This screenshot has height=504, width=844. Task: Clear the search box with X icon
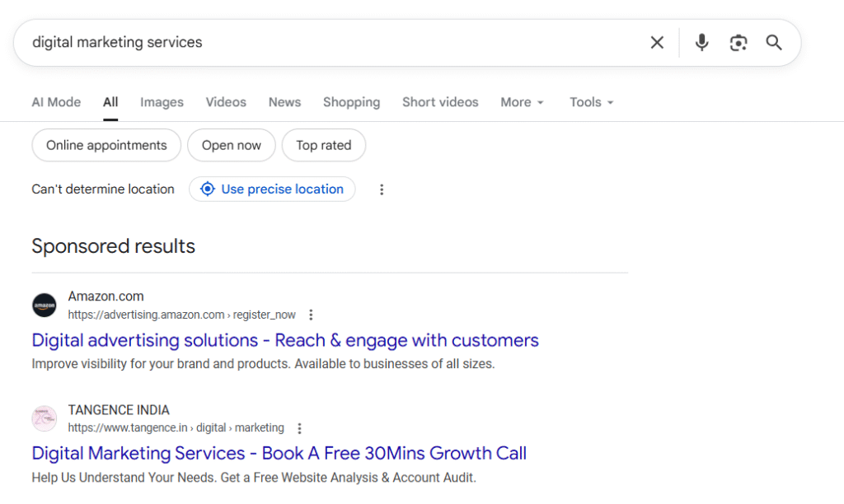point(657,43)
